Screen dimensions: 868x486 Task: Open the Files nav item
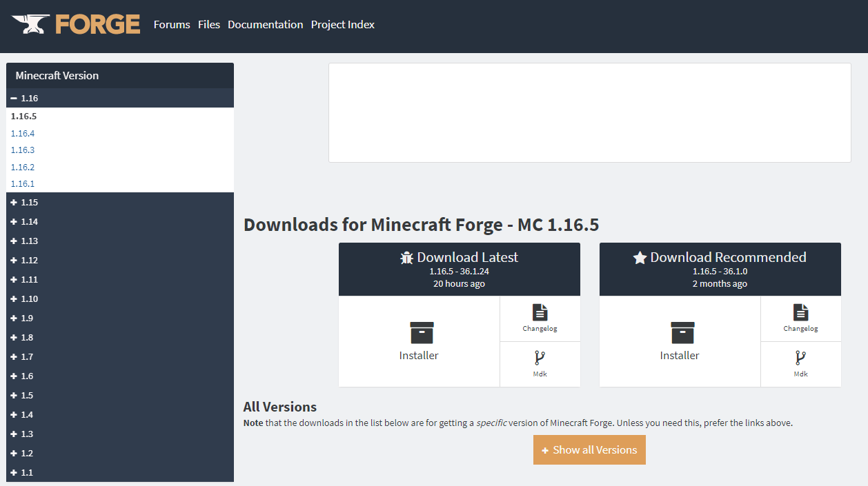point(209,25)
